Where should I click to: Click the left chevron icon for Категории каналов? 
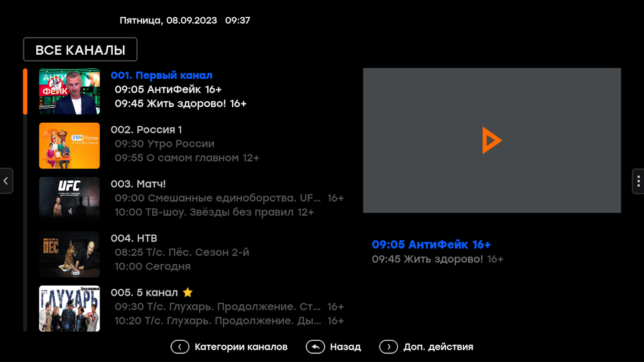coord(180,347)
